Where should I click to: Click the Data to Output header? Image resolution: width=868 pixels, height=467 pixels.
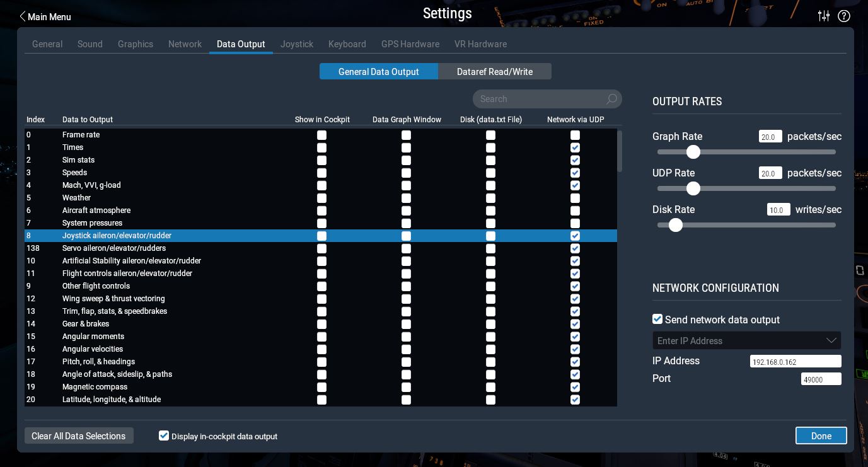pyautogui.click(x=88, y=120)
